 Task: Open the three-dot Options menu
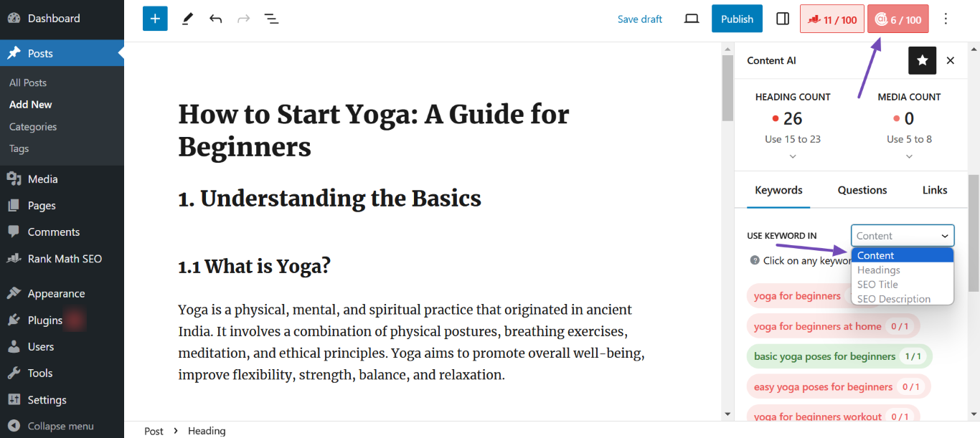point(946,19)
